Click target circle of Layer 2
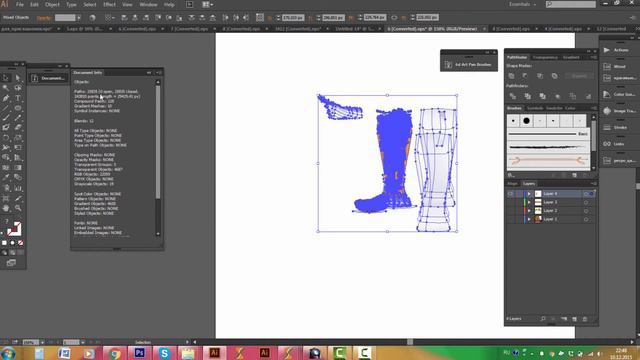This screenshot has height=360, width=640. 586,211
